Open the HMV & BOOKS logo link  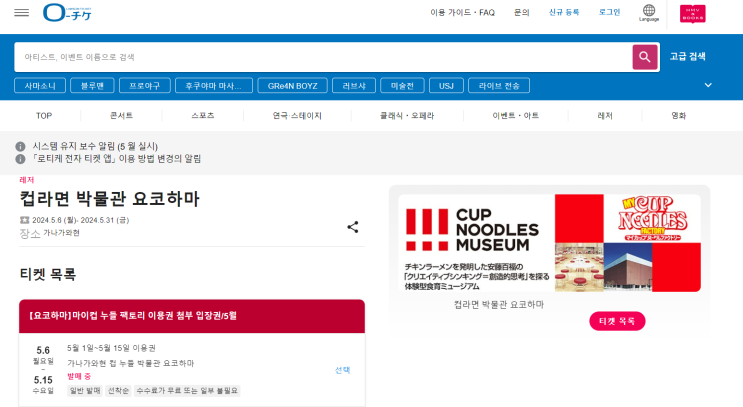692,14
